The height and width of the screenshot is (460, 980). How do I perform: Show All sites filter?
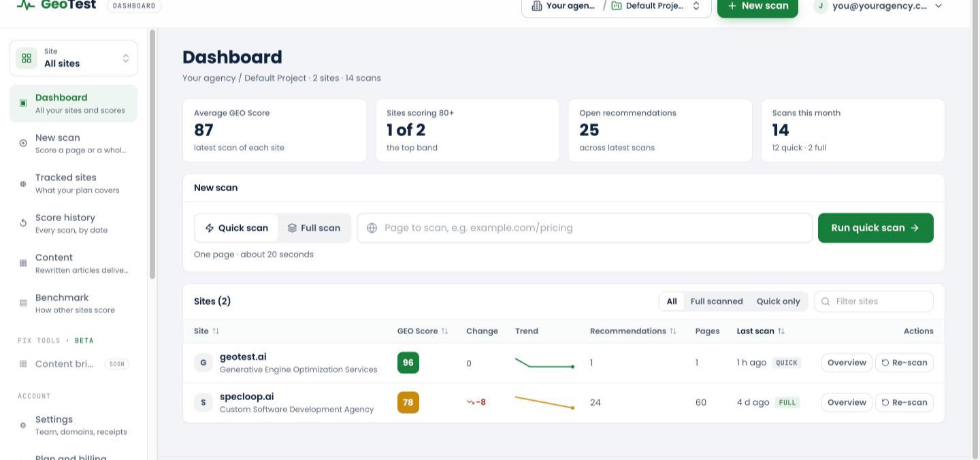[672, 301]
